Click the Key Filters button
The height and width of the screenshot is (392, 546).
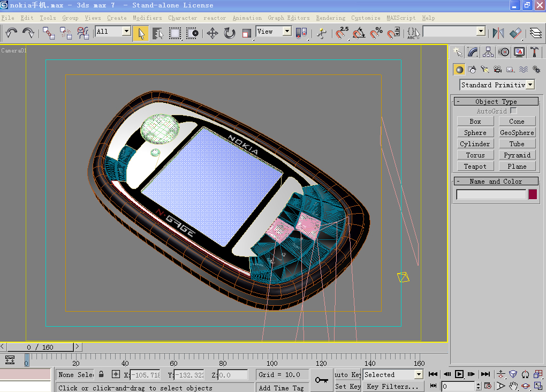point(392,386)
